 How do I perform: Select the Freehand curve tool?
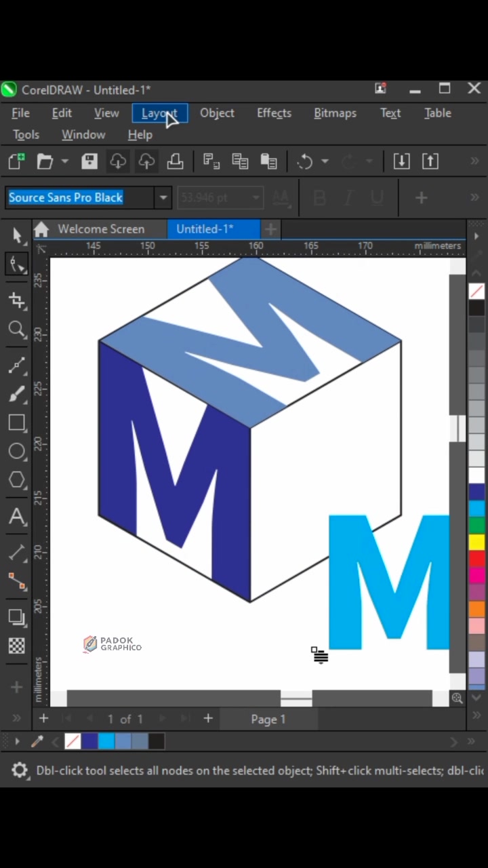16,365
